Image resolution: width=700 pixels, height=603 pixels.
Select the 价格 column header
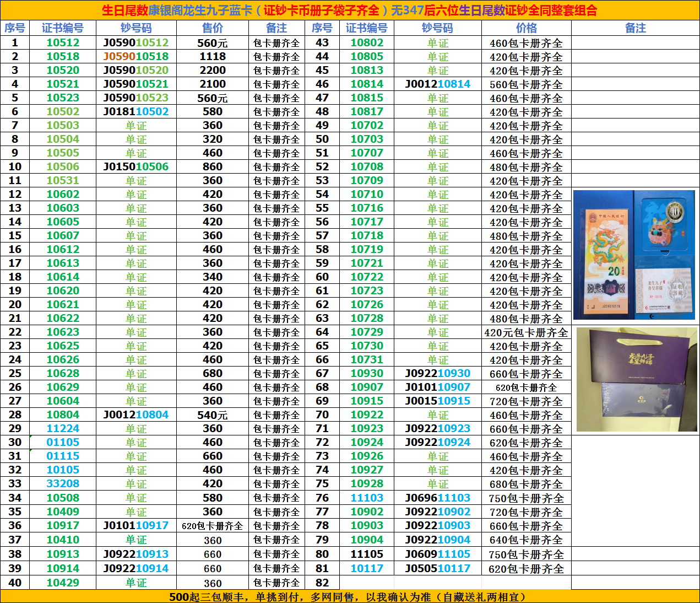click(x=526, y=28)
